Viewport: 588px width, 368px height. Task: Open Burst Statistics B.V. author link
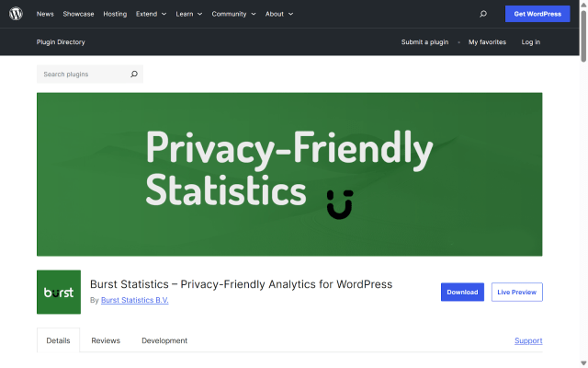click(135, 300)
